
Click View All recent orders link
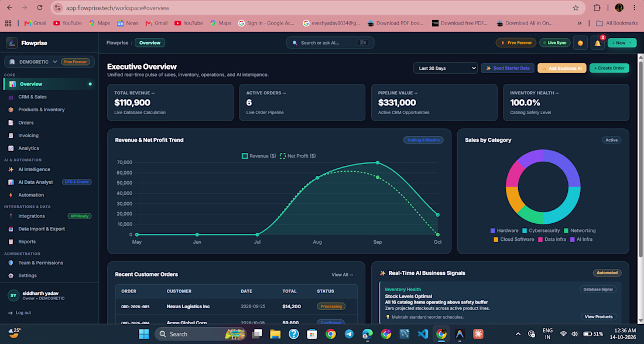click(342, 274)
